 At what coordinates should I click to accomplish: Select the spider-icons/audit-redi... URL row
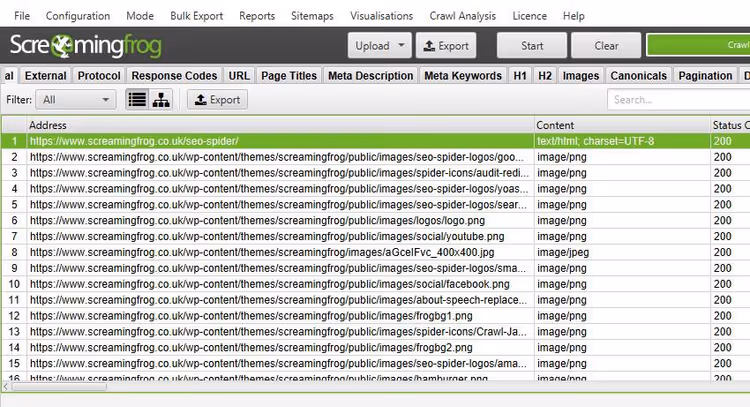click(375, 173)
